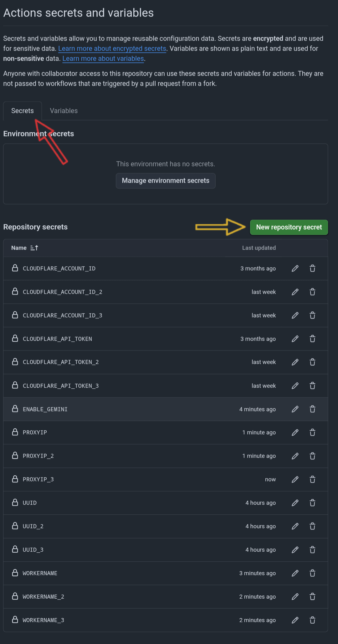Image resolution: width=338 pixels, height=644 pixels.
Task: Delete the CLOUDFLARE_ACCOUNT_ID secret trash icon
Action: 312,268
